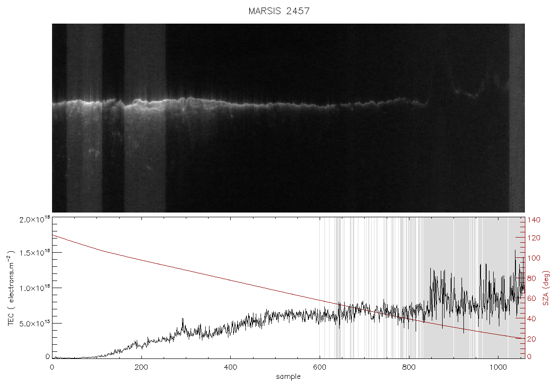Click the 2.0×10¹⁶ TEC tick label
The image size is (558, 392).
click(35, 219)
